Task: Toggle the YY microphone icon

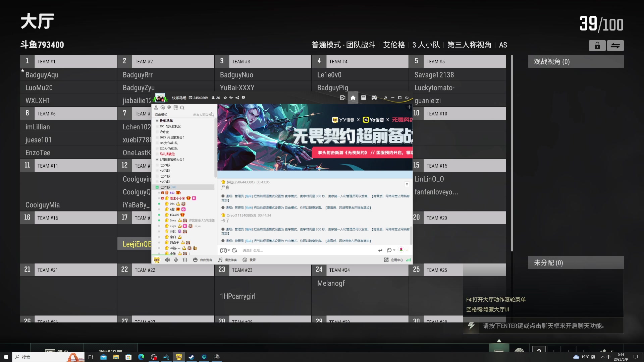Action: coord(176,260)
